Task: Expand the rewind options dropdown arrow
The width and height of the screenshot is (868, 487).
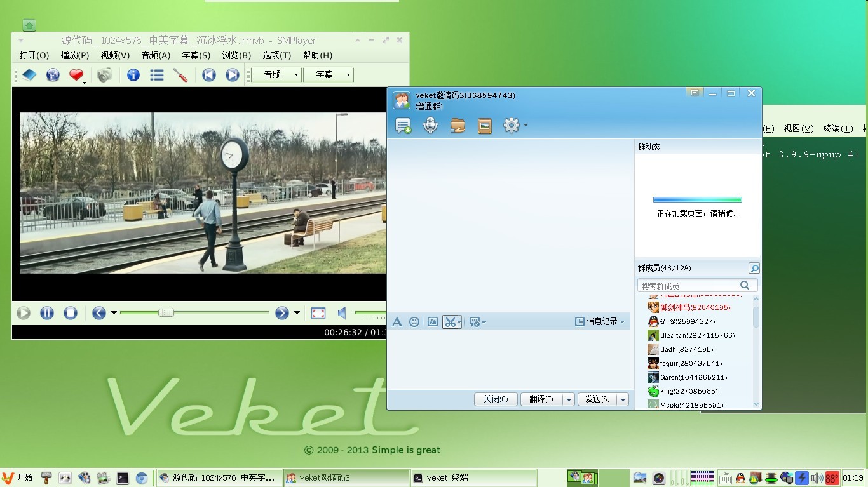Action: (x=114, y=313)
